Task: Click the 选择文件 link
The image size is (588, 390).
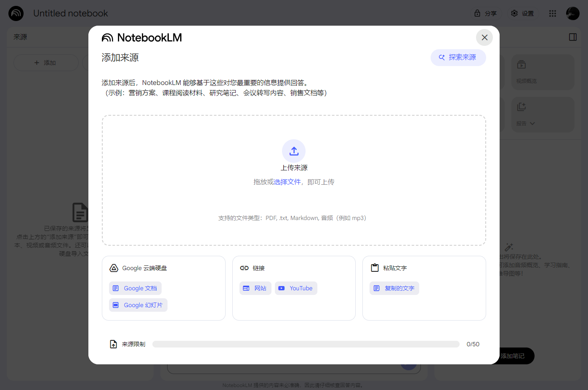Action: tap(287, 182)
